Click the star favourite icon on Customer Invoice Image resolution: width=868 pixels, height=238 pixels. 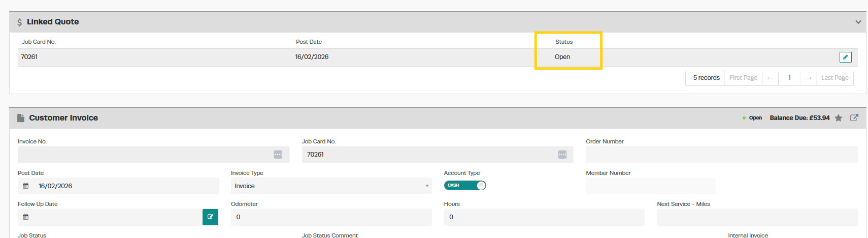[x=839, y=118]
